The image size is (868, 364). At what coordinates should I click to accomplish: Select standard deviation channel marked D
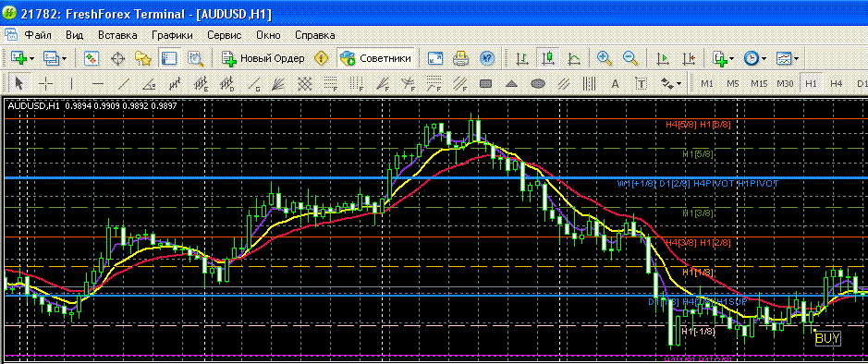click(x=227, y=83)
